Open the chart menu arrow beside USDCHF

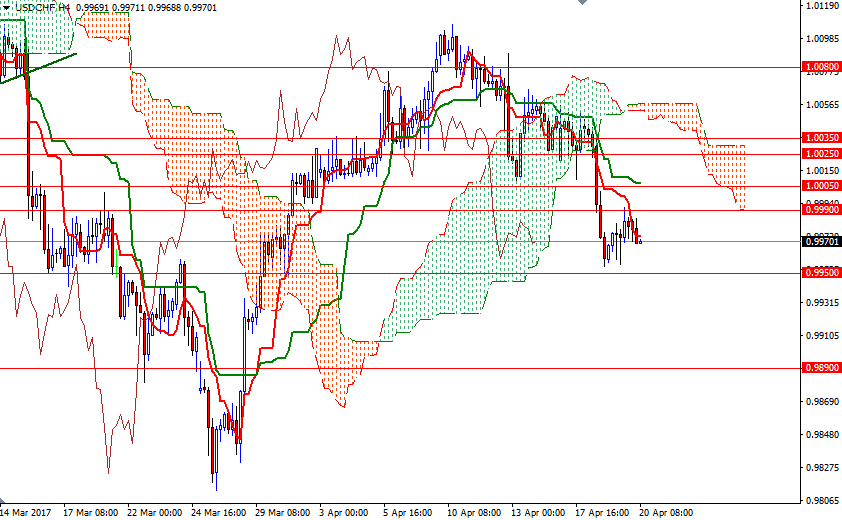6,8
